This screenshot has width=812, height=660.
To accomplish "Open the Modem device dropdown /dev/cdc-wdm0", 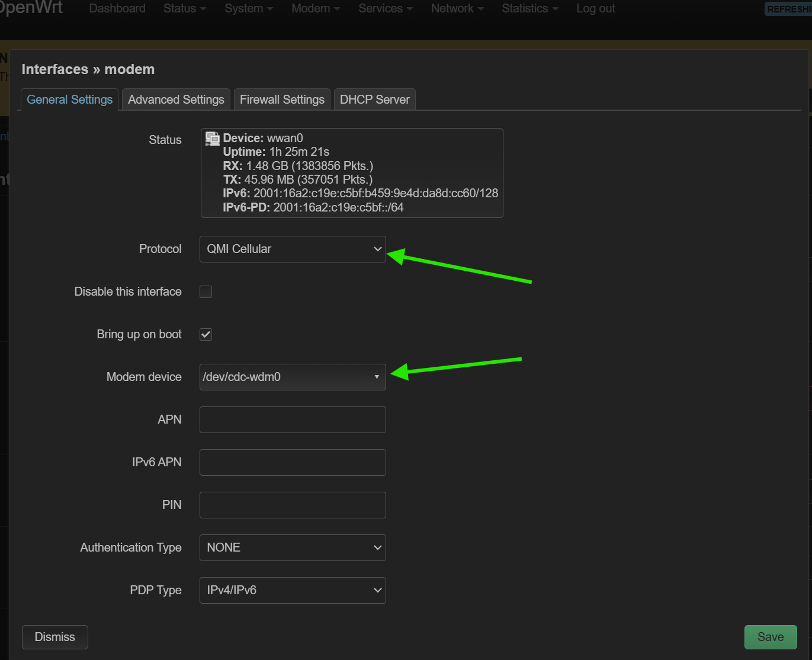I will [293, 377].
